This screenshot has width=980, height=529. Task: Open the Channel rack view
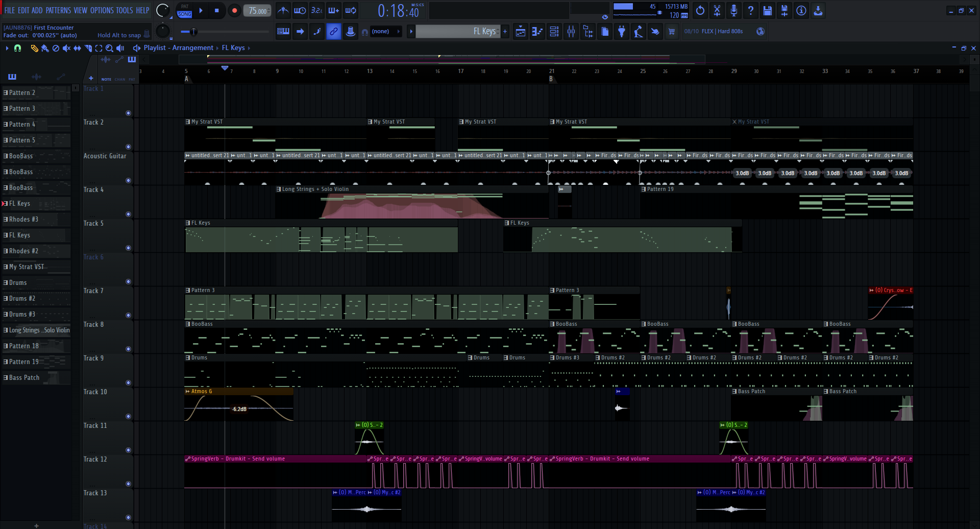(x=554, y=32)
